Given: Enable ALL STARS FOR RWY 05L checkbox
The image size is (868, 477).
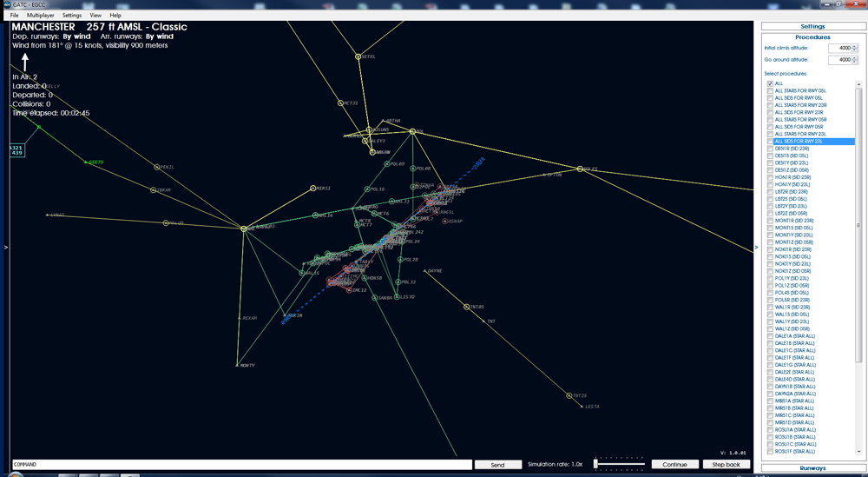Looking at the screenshot, I should [x=770, y=91].
